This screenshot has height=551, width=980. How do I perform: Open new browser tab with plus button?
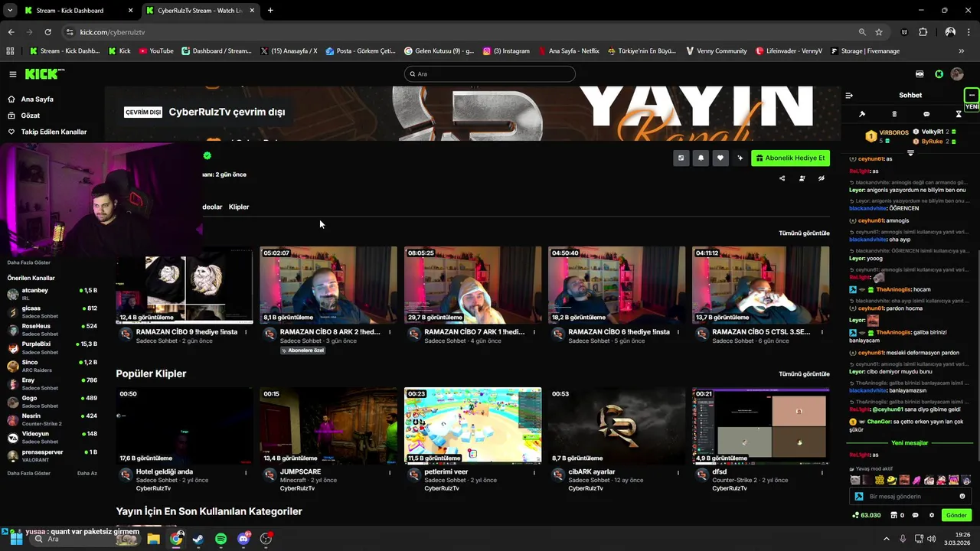click(x=270, y=11)
